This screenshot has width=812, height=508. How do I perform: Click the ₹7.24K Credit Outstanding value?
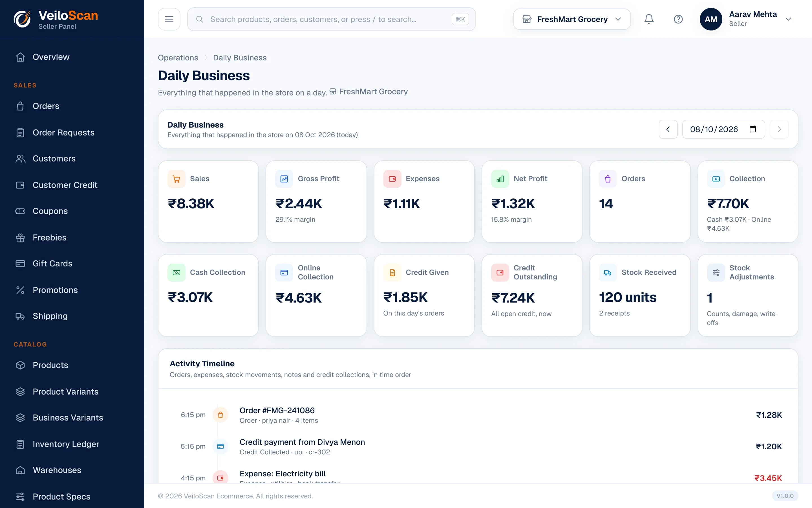[513, 298]
